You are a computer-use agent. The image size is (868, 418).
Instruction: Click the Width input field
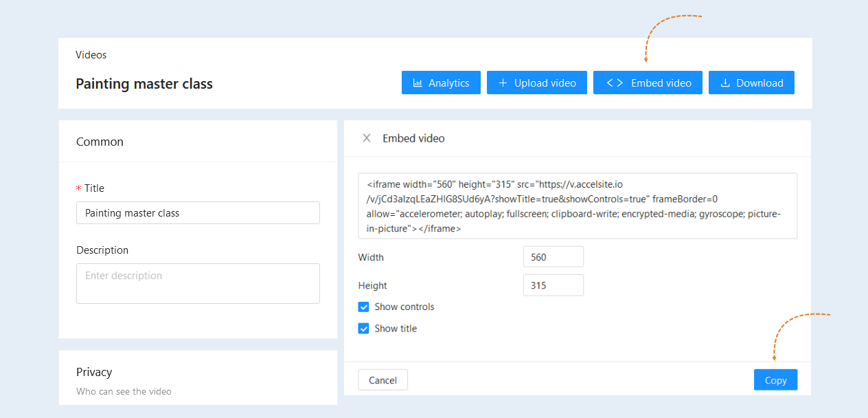pyautogui.click(x=553, y=257)
